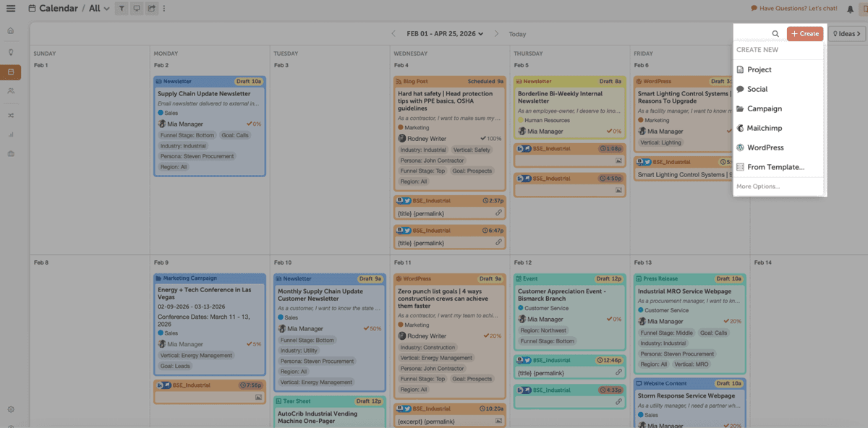The width and height of the screenshot is (868, 428).
Task: Go to Home in the left sidebar
Action: pos(10,31)
